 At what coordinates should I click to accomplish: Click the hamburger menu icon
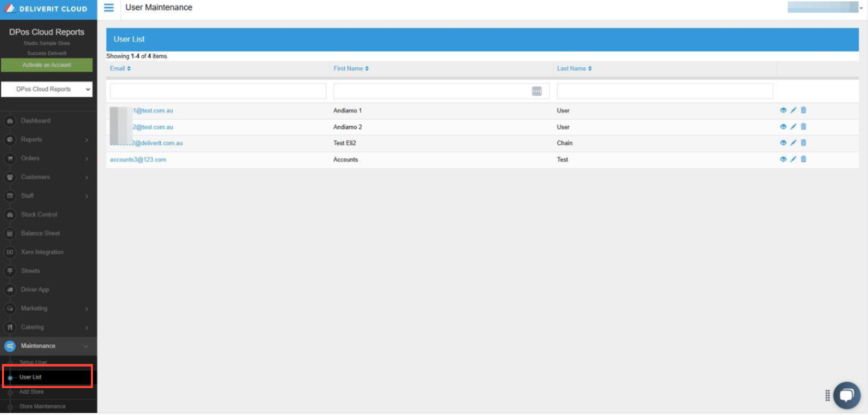tap(108, 7)
